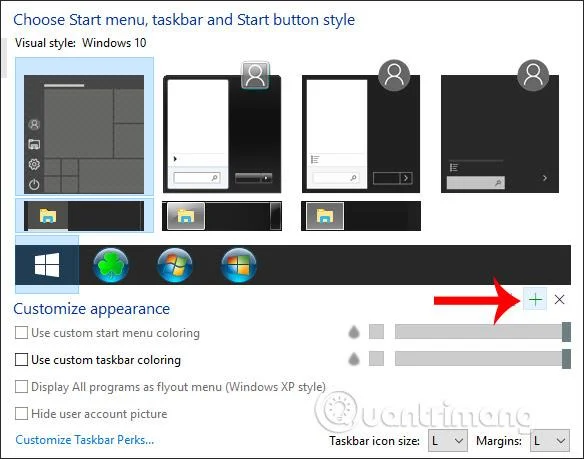
Task: Check Use custom taskbar coloring
Action: pyautogui.click(x=21, y=360)
